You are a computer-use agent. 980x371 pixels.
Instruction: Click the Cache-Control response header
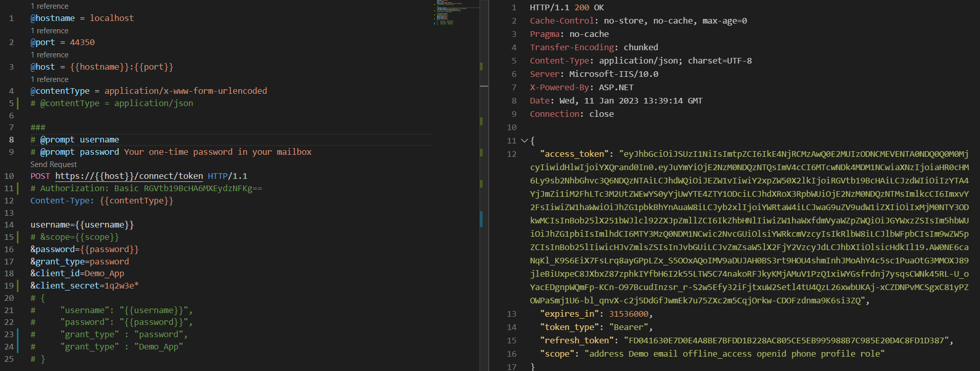tap(638, 21)
